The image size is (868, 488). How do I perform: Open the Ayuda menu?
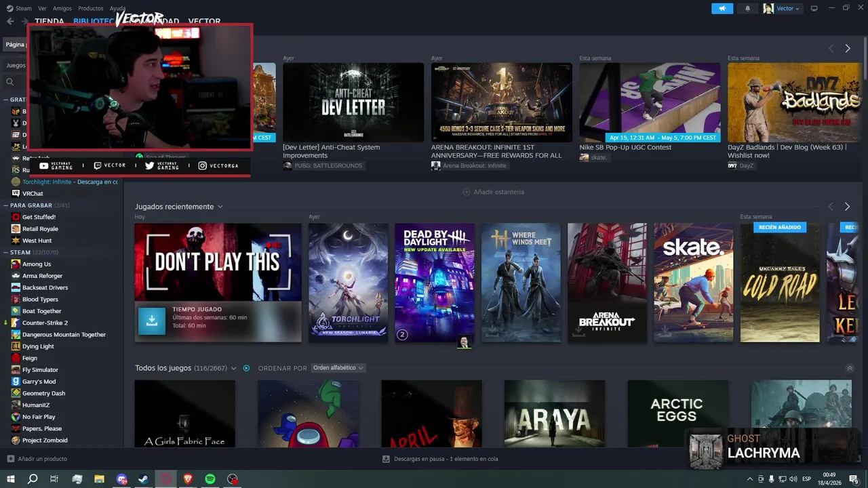click(117, 8)
